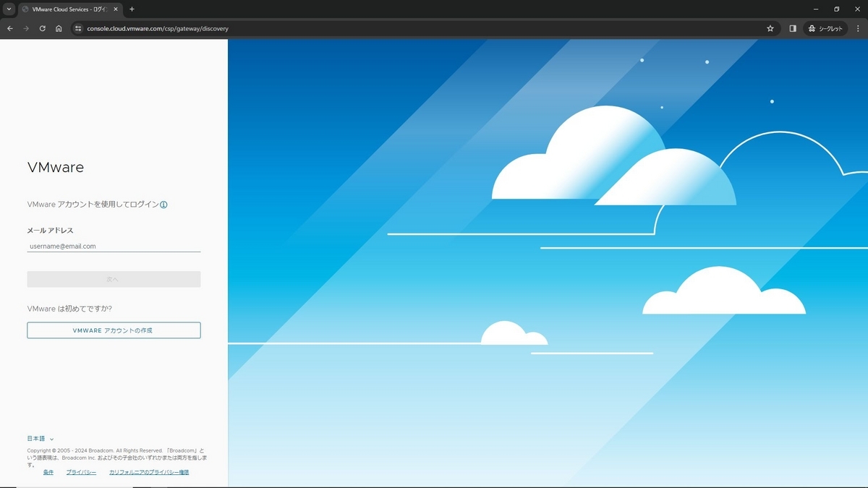Open the 日本語 language dropdown
Viewport: 868px width, 488px height.
pos(41,438)
